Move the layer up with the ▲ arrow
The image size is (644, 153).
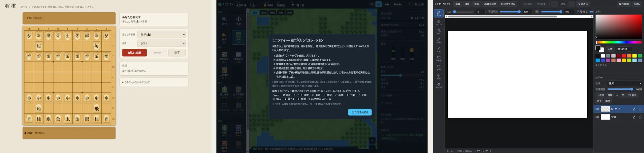click(x=617, y=95)
